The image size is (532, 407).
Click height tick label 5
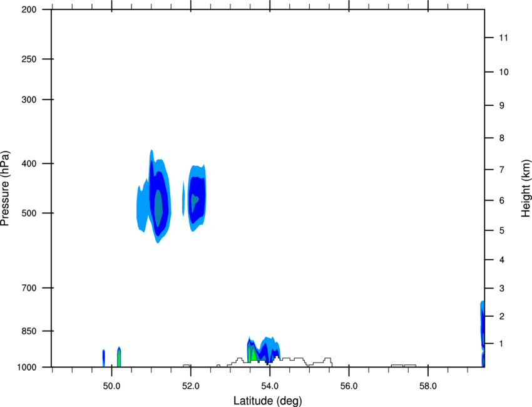pyautogui.click(x=502, y=230)
